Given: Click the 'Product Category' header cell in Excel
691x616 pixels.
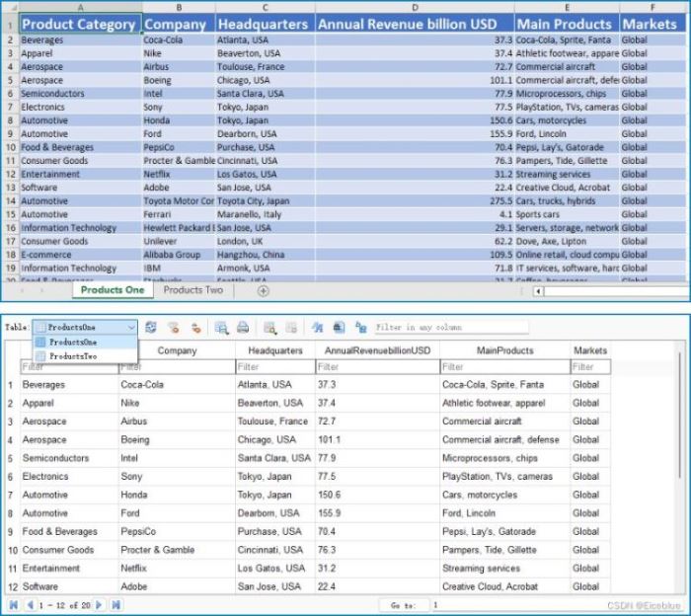Looking at the screenshot, I should [80, 24].
